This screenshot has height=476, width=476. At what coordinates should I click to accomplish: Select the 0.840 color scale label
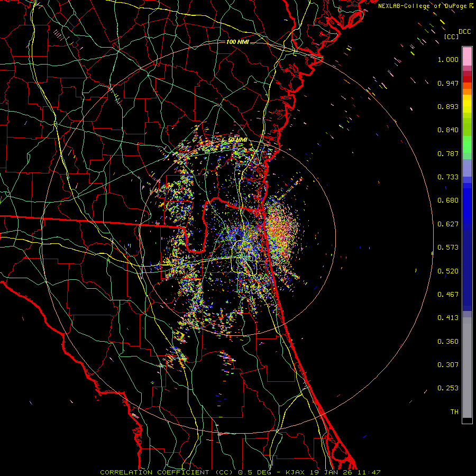click(x=448, y=130)
